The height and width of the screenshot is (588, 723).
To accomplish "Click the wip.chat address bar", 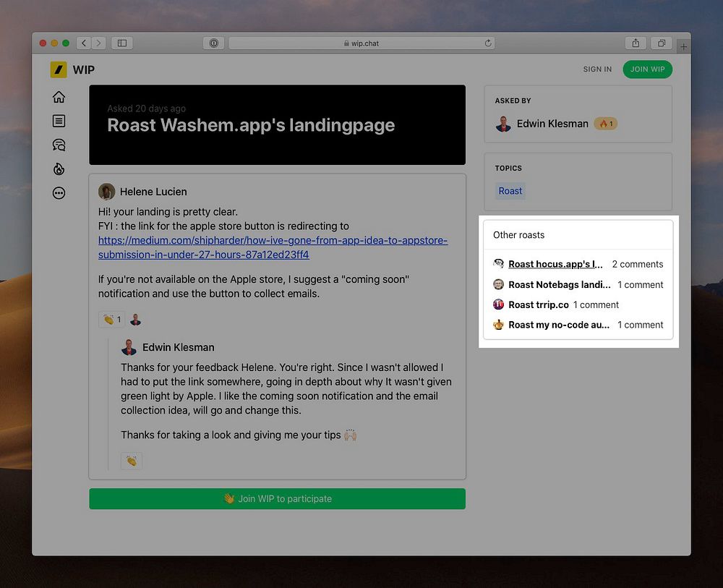I will (x=361, y=43).
